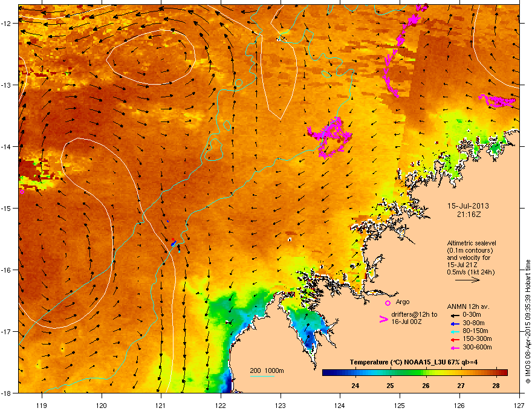Click the colorbar tick label '26'
Image resolution: width=532 pixels, height=411 pixels.
point(426,386)
